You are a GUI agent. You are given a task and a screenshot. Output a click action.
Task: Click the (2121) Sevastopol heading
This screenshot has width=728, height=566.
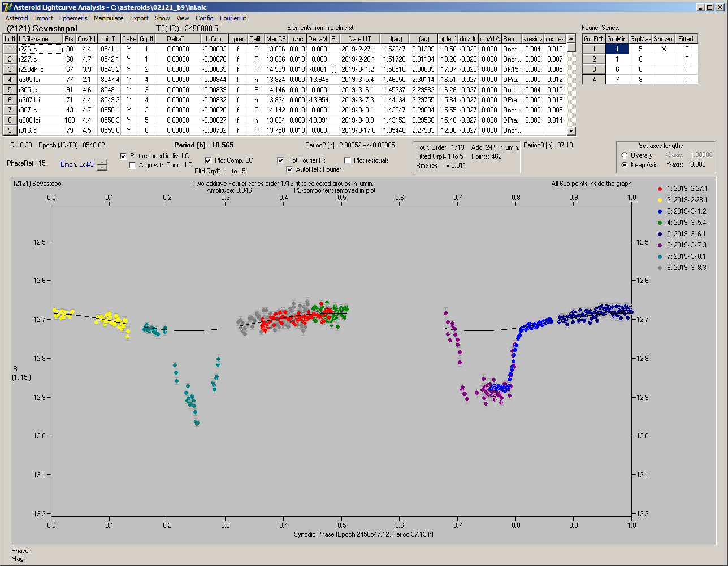(42, 28)
